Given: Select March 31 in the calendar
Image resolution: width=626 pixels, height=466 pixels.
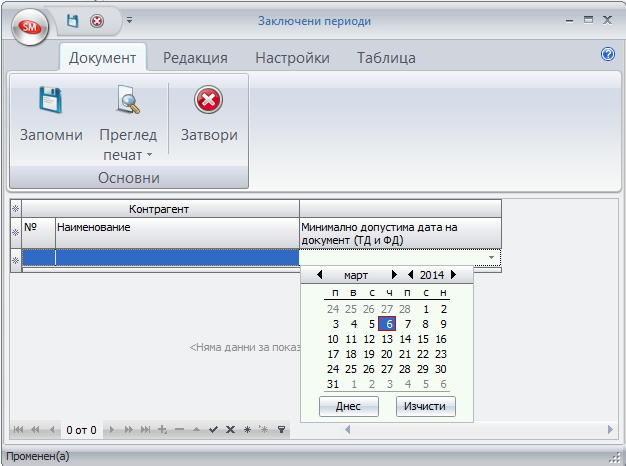Looking at the screenshot, I should click(x=333, y=384).
